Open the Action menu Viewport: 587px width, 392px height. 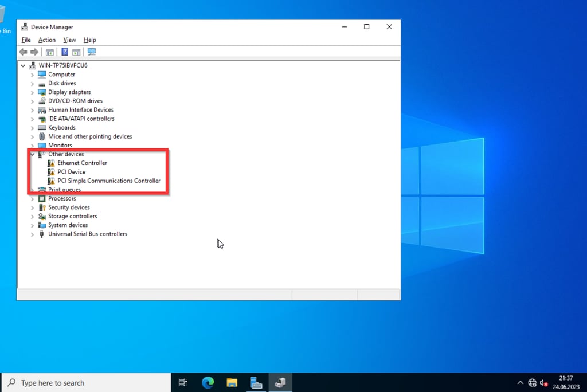tap(47, 40)
